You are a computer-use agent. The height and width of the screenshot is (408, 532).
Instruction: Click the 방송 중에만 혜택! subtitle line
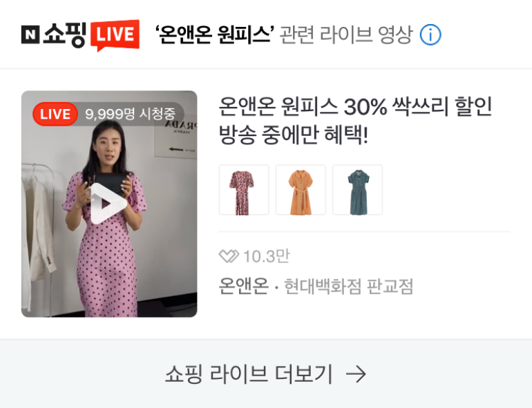(294, 135)
